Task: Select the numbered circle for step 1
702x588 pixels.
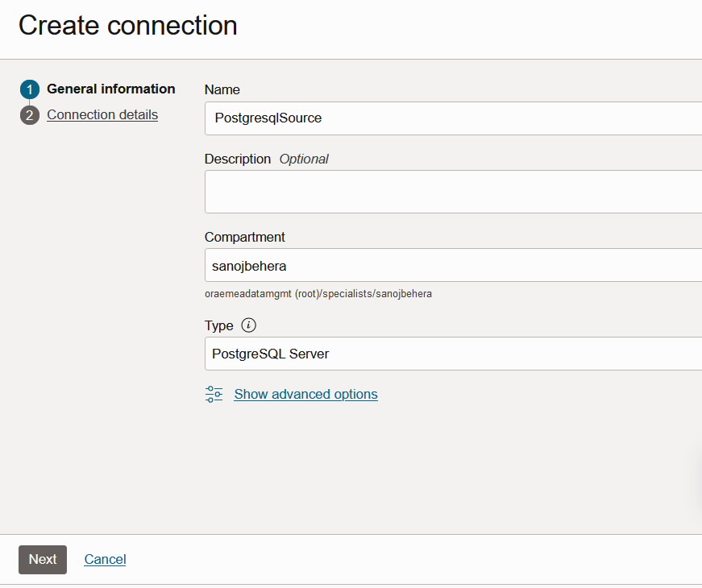Action: pos(29,89)
